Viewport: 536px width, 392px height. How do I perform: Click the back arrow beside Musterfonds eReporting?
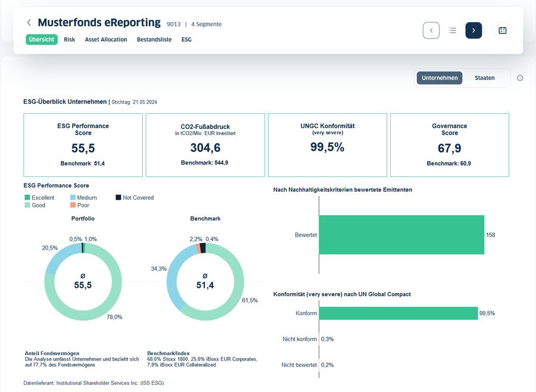[x=29, y=23]
